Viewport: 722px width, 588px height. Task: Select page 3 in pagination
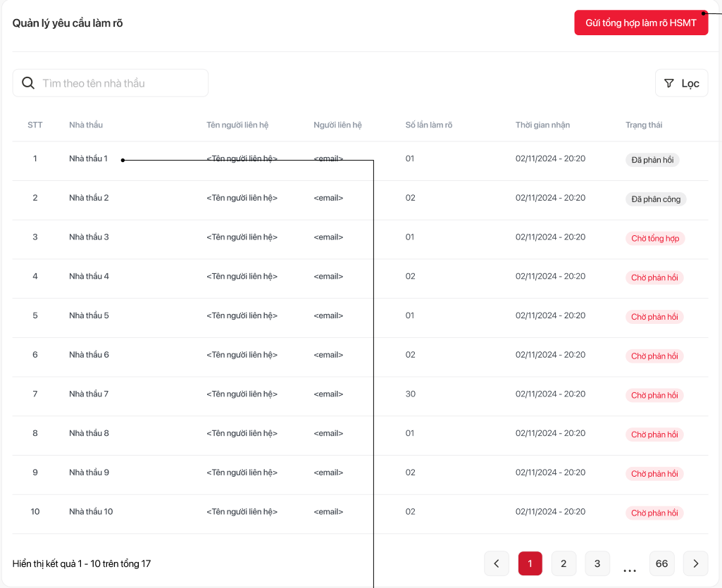click(597, 563)
